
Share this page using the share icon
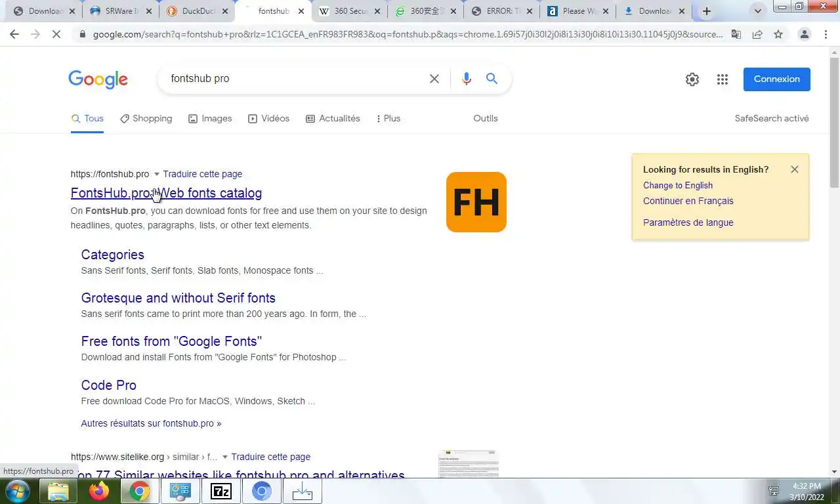[x=757, y=34]
